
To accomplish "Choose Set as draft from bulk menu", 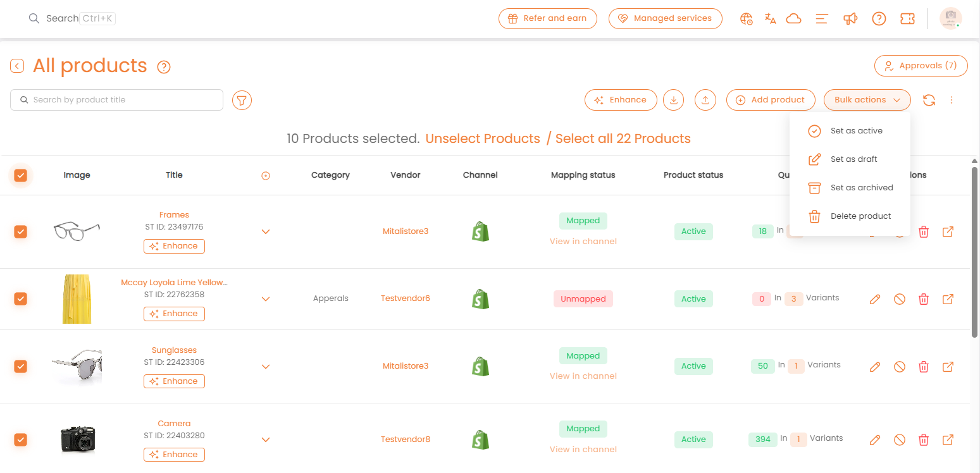I will coord(850,159).
